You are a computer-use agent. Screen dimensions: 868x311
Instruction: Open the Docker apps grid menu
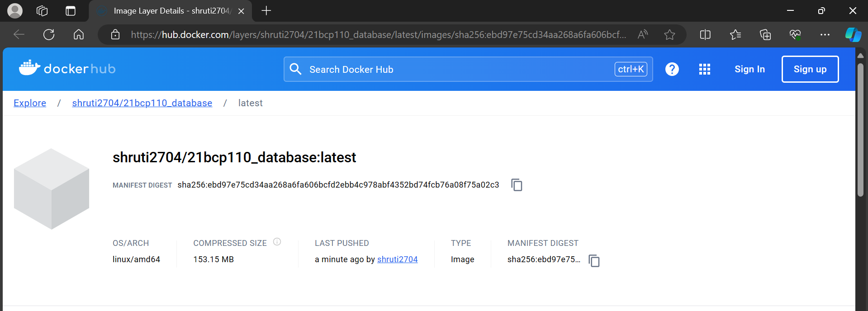point(705,69)
